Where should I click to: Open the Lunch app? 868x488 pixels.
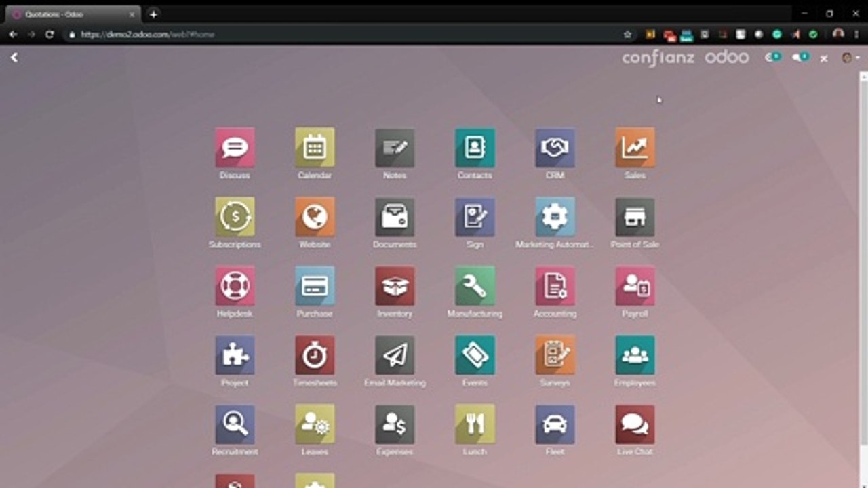(475, 424)
